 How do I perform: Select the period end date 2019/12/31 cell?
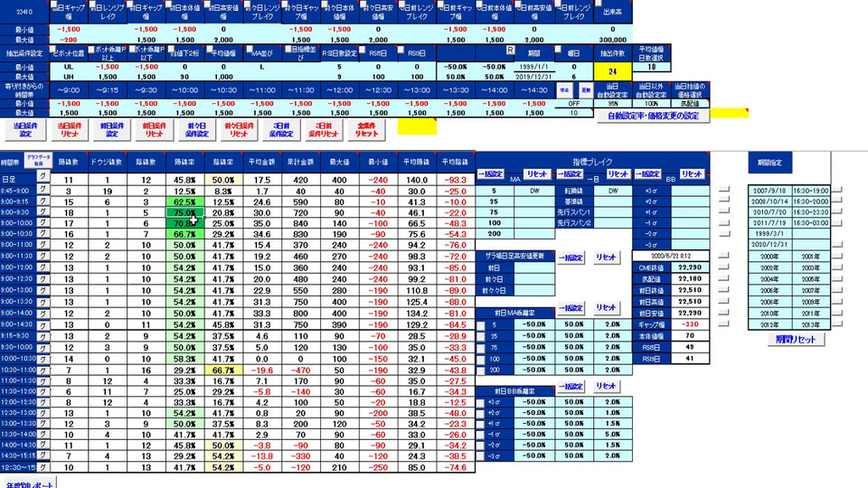pyautogui.click(x=534, y=76)
